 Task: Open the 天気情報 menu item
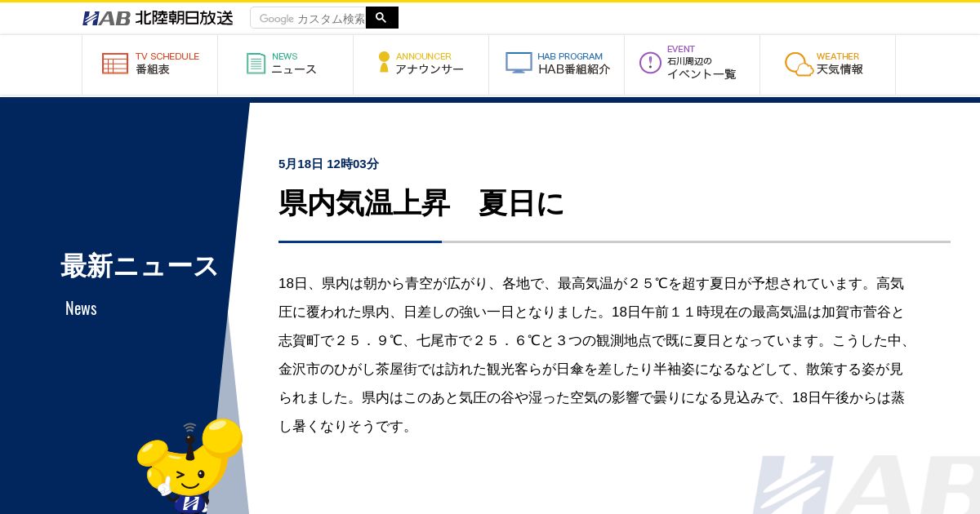840,70
